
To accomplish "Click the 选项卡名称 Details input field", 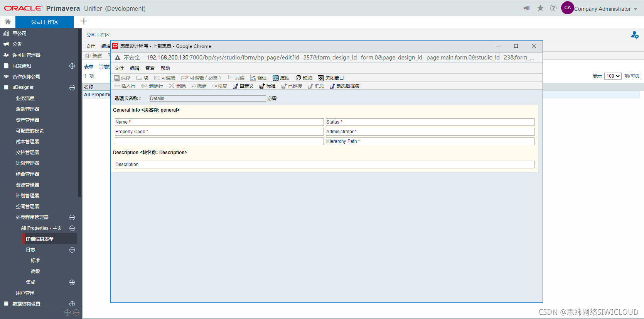I will point(207,98).
